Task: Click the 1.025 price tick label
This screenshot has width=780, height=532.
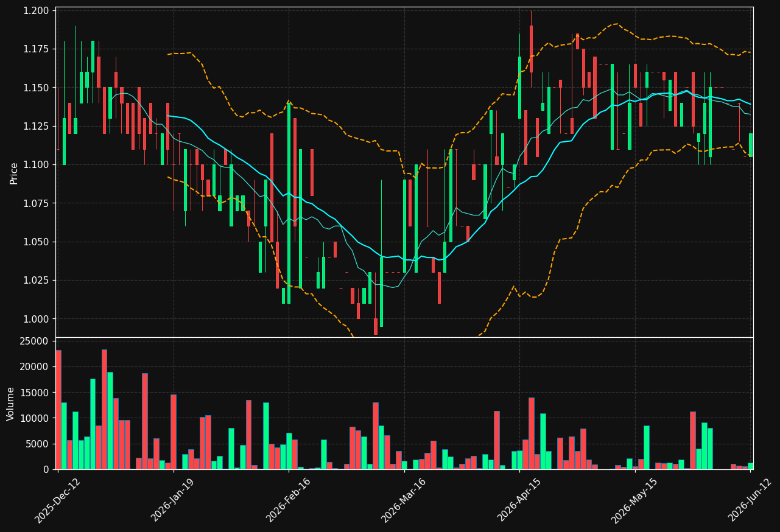Action: point(38,281)
